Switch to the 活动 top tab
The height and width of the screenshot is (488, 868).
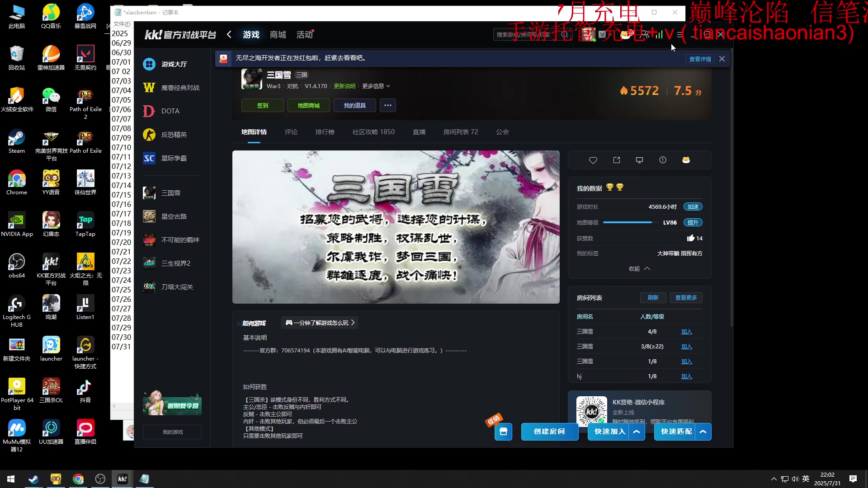[x=305, y=35]
